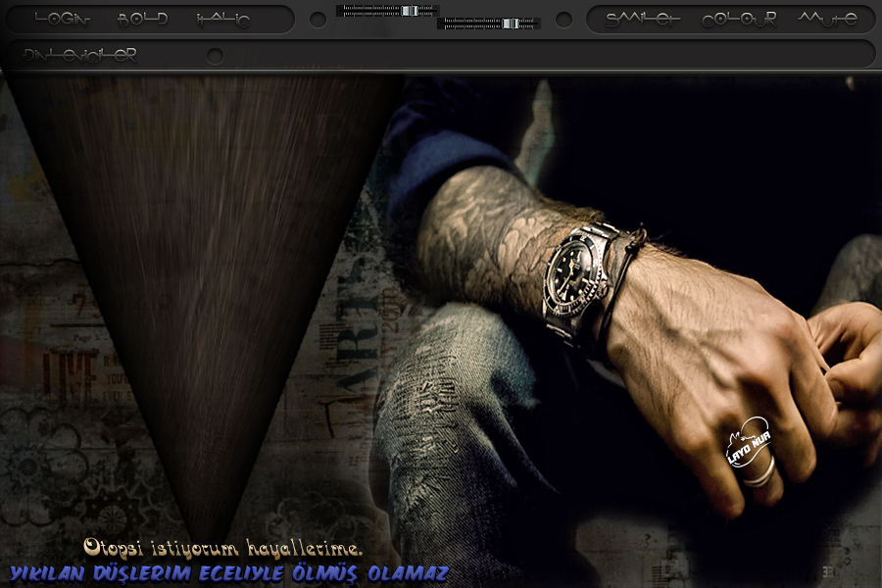
Task: Toggle Bold text formatting
Action: click(143, 19)
